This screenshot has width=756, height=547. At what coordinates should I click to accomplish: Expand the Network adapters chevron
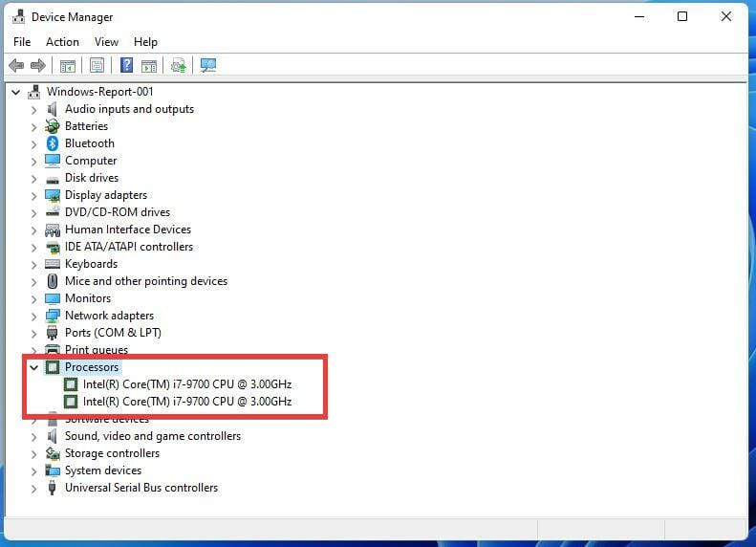[33, 317]
